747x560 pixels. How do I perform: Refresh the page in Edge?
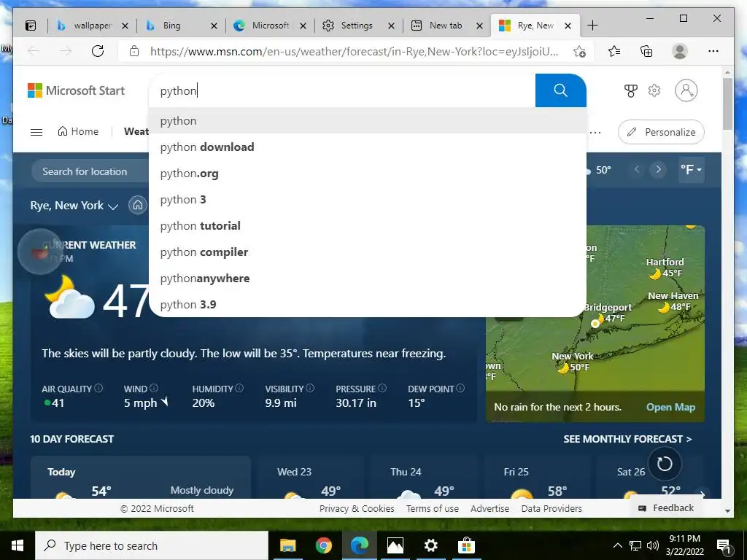pyautogui.click(x=98, y=51)
